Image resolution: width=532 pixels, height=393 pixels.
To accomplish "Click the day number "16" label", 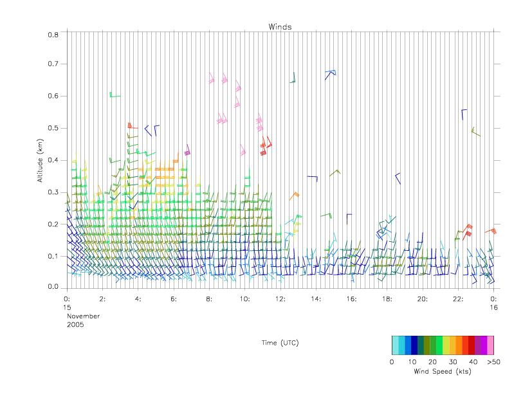I will tap(493, 307).
